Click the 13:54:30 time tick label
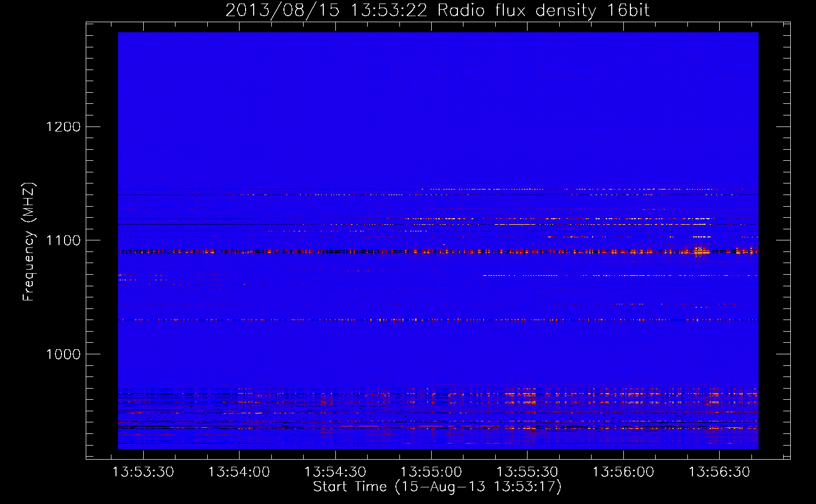The height and width of the screenshot is (504, 816). click(335, 472)
